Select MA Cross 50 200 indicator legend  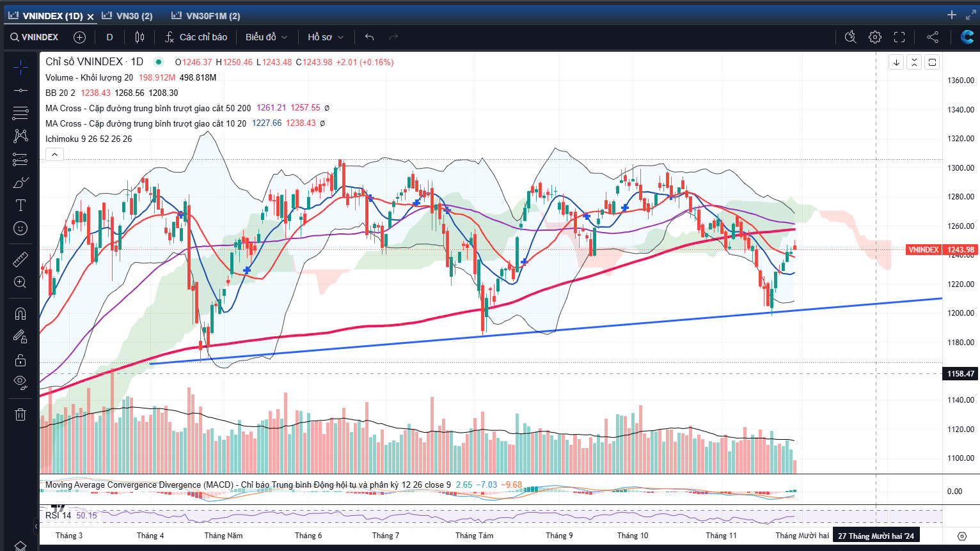(148, 108)
